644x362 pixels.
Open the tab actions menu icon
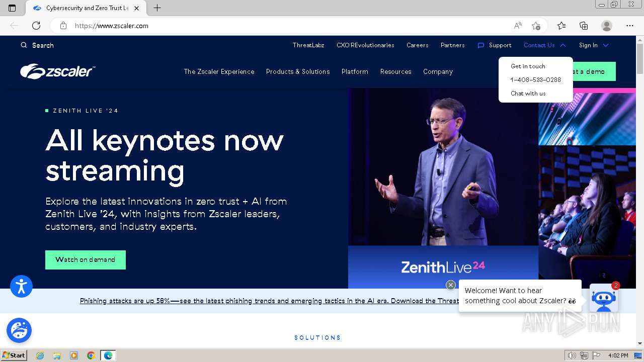pos(12,8)
